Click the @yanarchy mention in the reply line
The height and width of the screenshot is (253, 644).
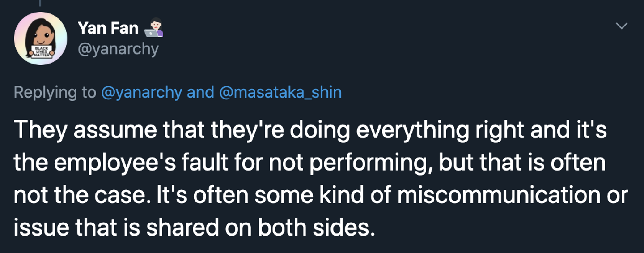[141, 92]
